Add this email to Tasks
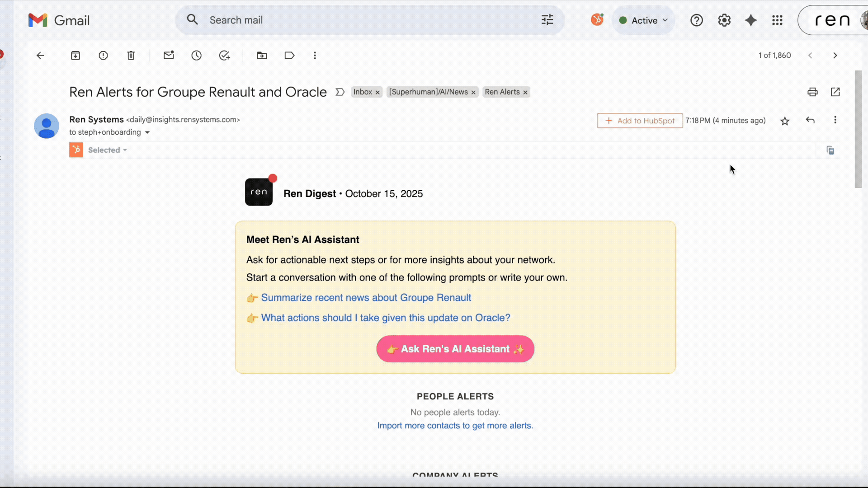868x488 pixels. [x=225, y=55]
